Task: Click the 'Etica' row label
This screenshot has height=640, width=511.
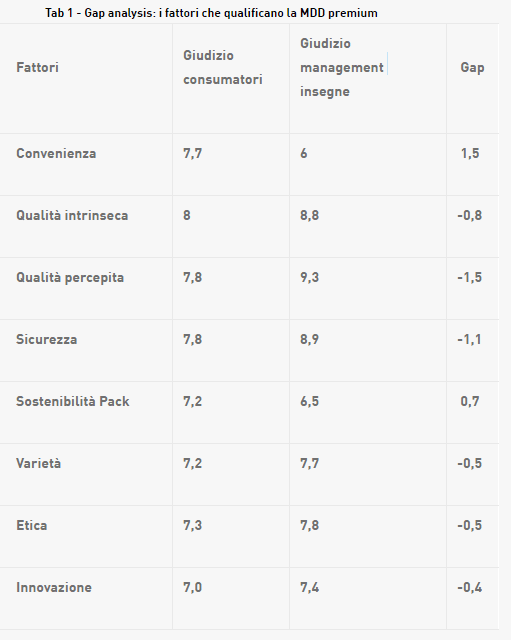Action: [x=31, y=526]
